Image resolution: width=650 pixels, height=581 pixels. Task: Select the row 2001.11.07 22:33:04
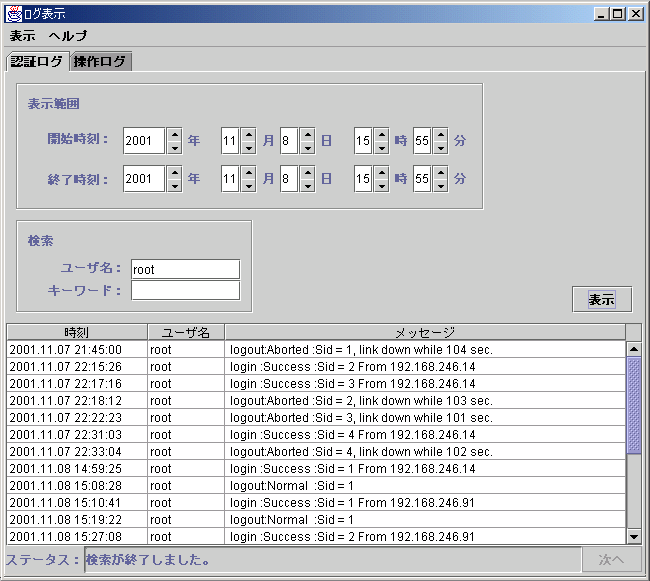(x=316, y=451)
